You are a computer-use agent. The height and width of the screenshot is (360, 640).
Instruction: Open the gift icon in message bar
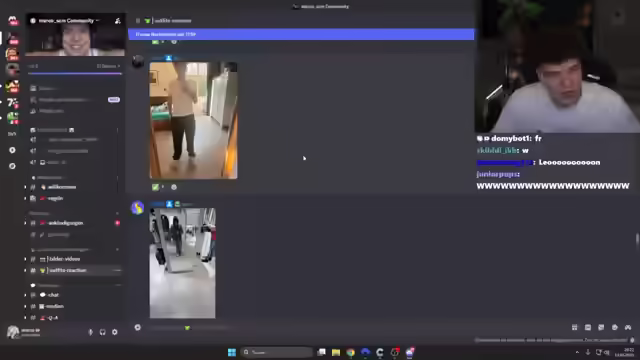575,327
